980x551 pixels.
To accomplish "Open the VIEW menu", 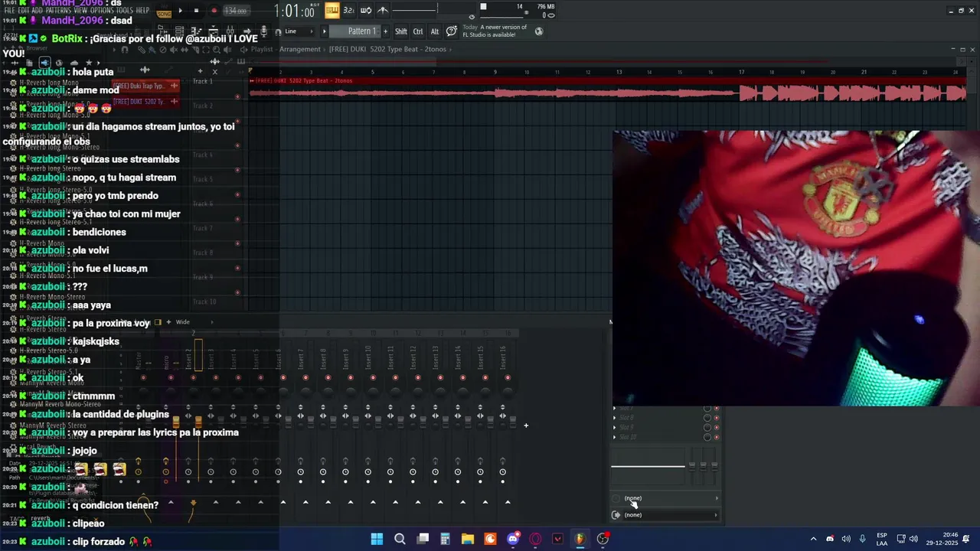I will pos(81,11).
